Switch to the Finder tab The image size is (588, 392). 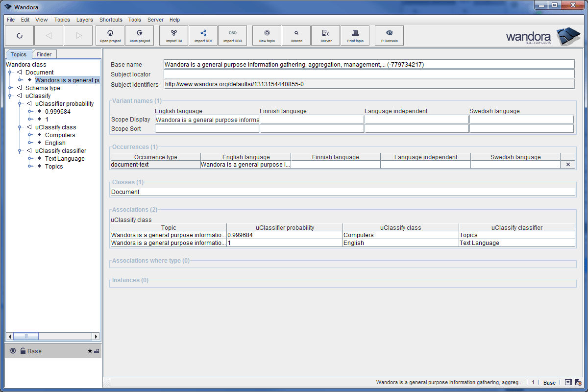pyautogui.click(x=44, y=54)
